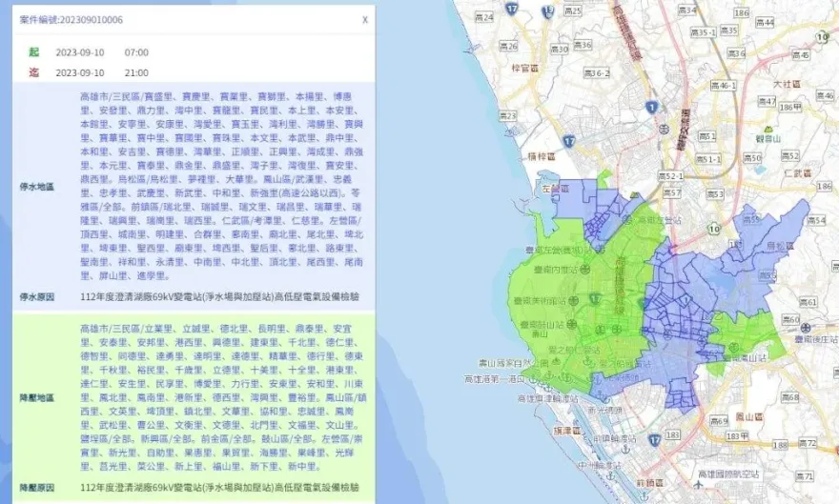Click the 高雄港第一港口 anchor icon
839x504 pixels.
pyautogui.click(x=532, y=378)
